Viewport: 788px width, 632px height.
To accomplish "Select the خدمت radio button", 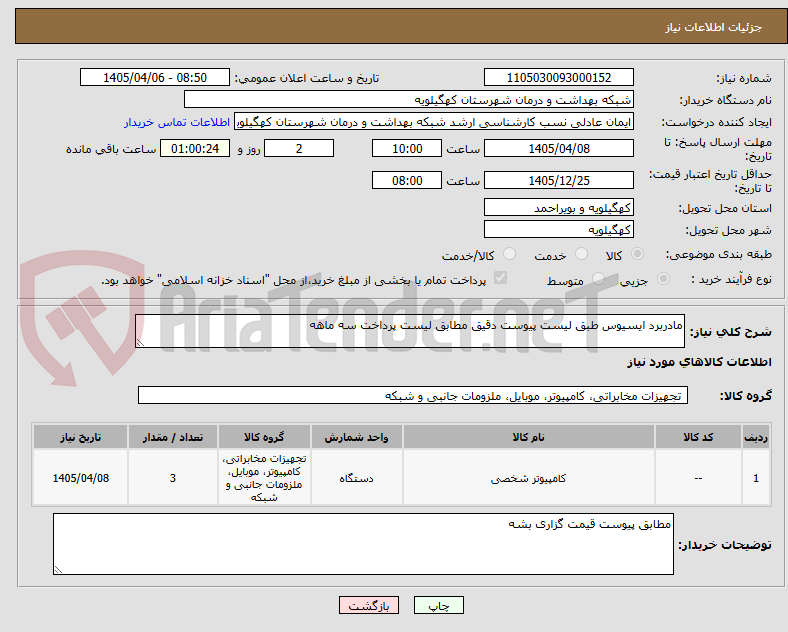I will coord(581,254).
